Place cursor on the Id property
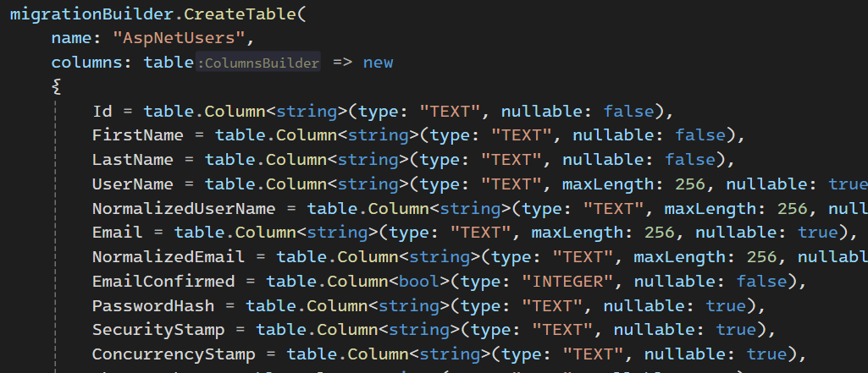Viewport: 868px width, 373px height. click(102, 111)
